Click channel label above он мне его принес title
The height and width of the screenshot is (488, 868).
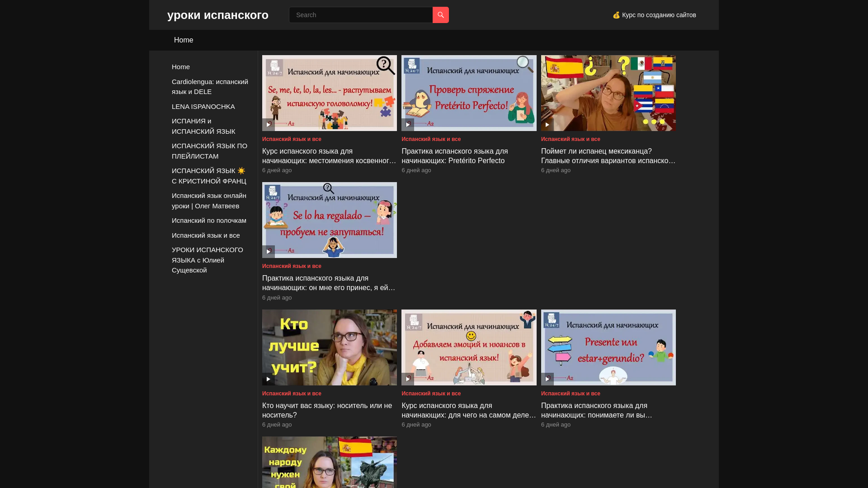[292, 266]
